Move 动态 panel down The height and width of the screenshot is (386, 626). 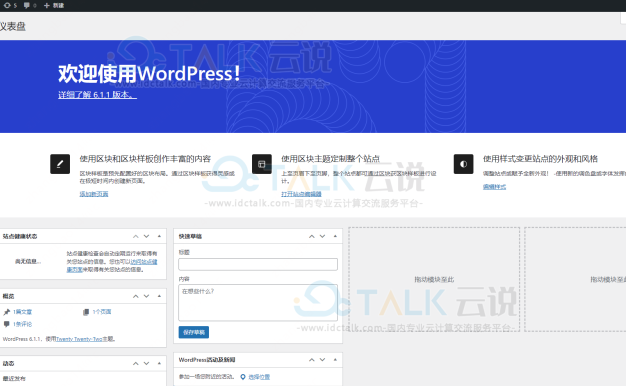tap(147, 363)
